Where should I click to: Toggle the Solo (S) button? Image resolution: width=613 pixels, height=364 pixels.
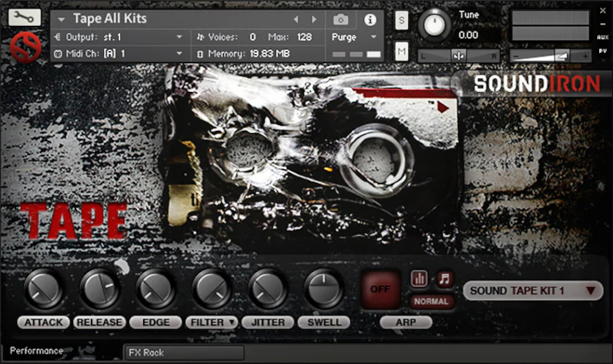pos(402,21)
